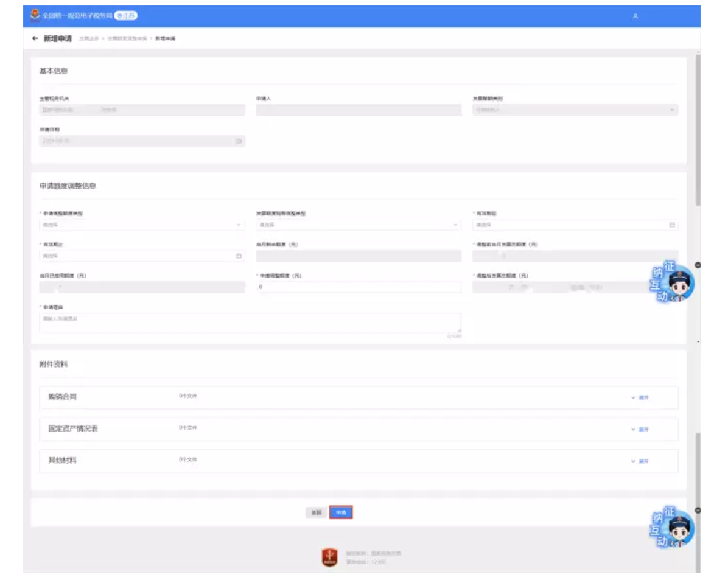Click into the 申请理由 text area
728x580 pixels.
click(x=250, y=323)
